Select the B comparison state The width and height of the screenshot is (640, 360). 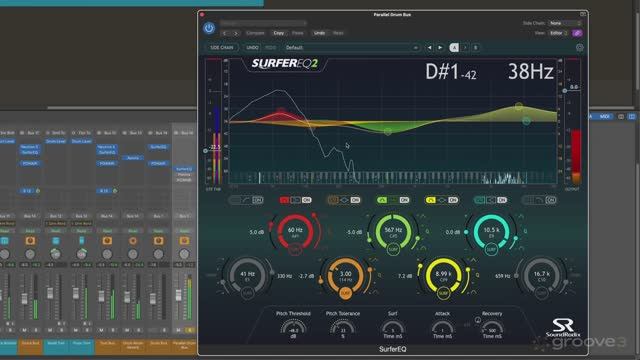[476, 48]
